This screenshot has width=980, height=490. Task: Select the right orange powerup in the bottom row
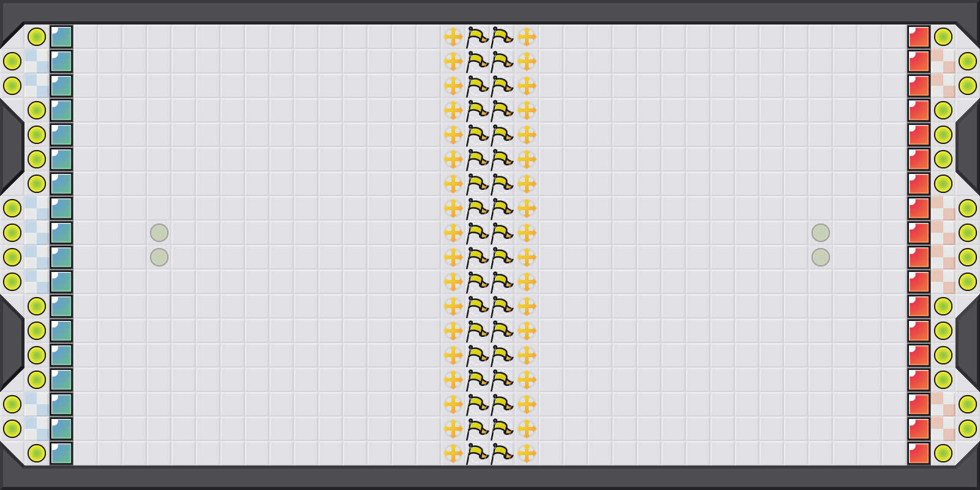[527, 453]
